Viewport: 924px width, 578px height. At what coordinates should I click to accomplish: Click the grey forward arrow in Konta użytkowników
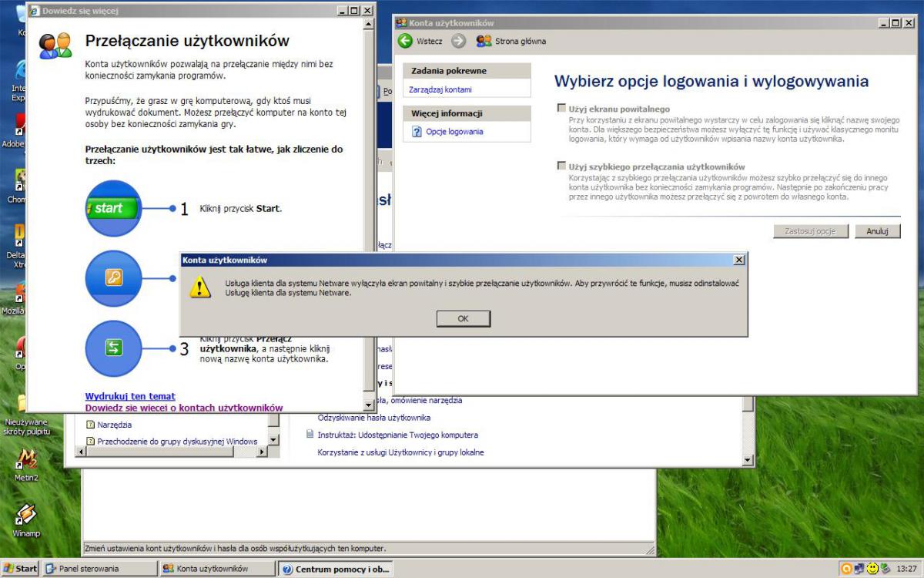459,41
